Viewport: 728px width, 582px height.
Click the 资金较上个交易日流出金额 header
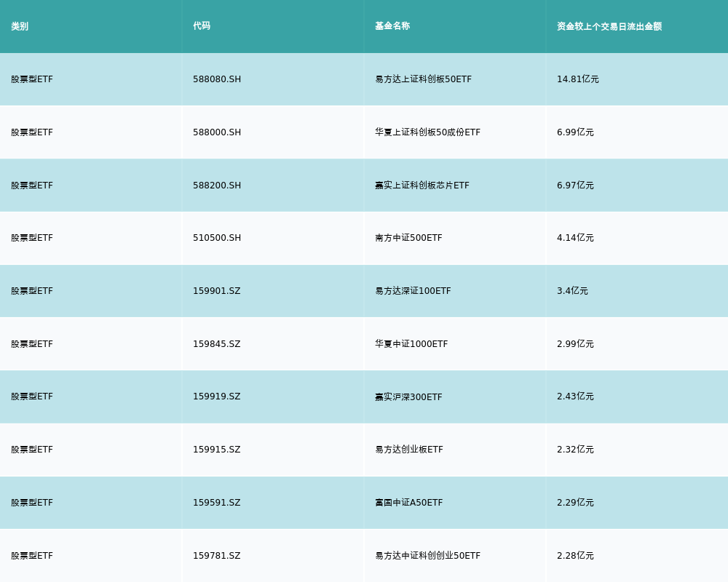tap(609, 26)
